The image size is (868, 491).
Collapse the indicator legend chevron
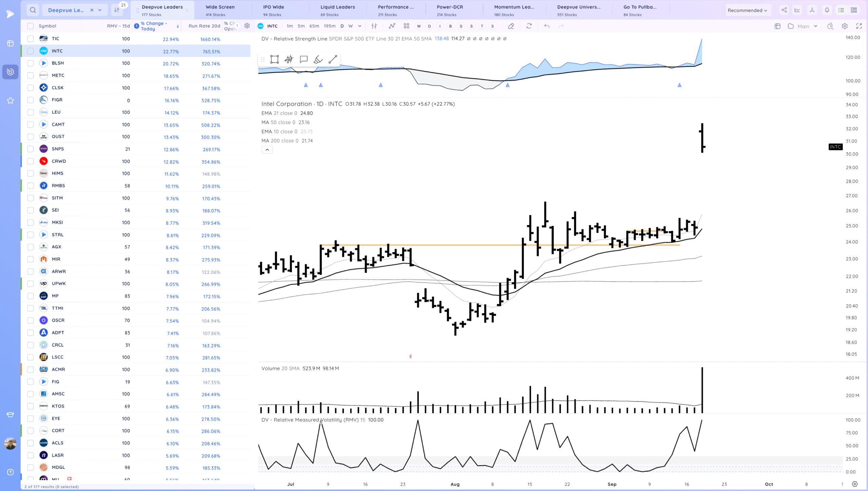(x=267, y=150)
